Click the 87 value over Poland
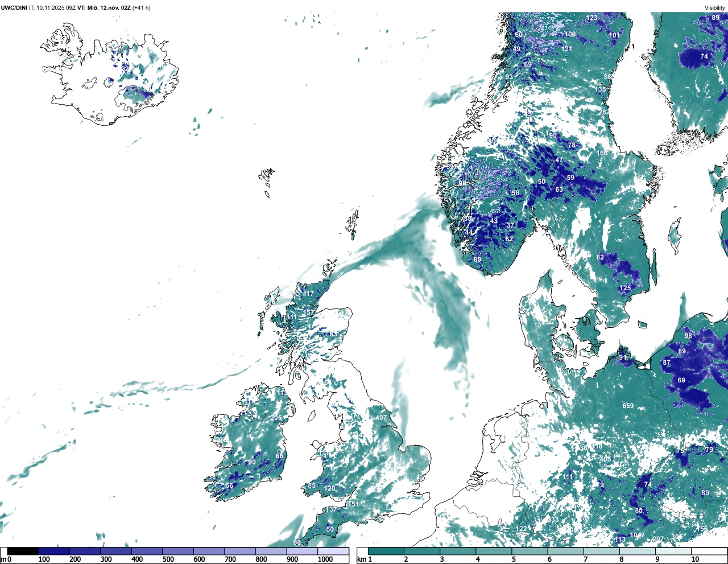 pyautogui.click(x=667, y=363)
